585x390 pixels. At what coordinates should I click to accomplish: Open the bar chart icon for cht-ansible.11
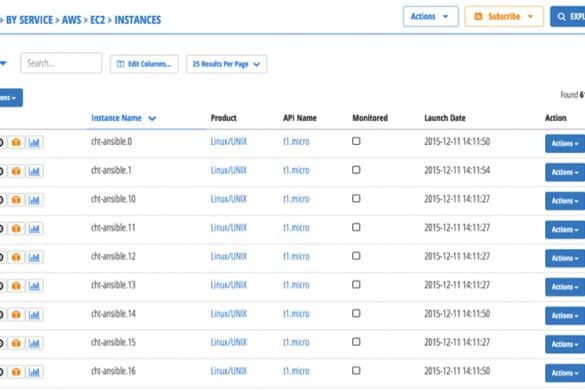point(34,228)
